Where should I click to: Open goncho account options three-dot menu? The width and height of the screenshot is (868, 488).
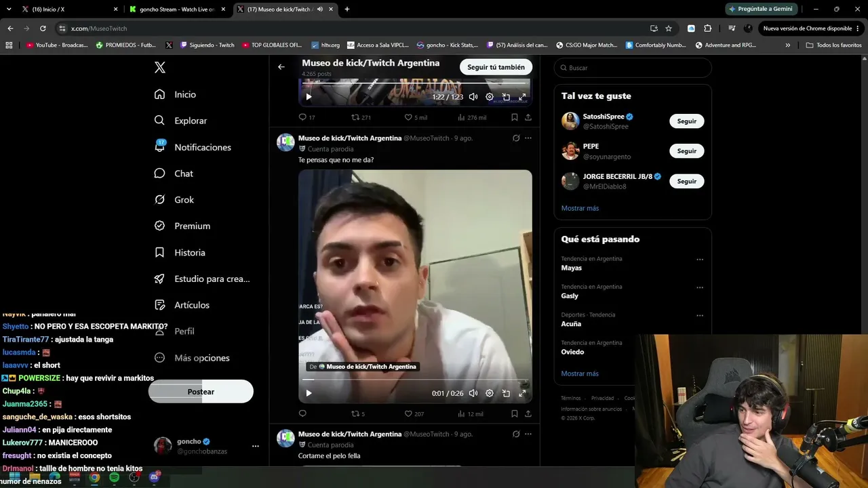pyautogui.click(x=256, y=446)
